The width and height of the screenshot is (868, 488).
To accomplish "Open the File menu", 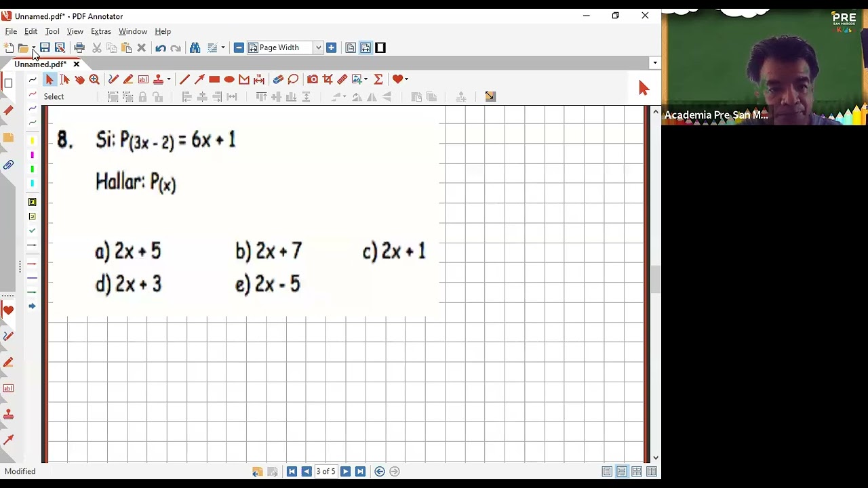I will [x=11, y=31].
